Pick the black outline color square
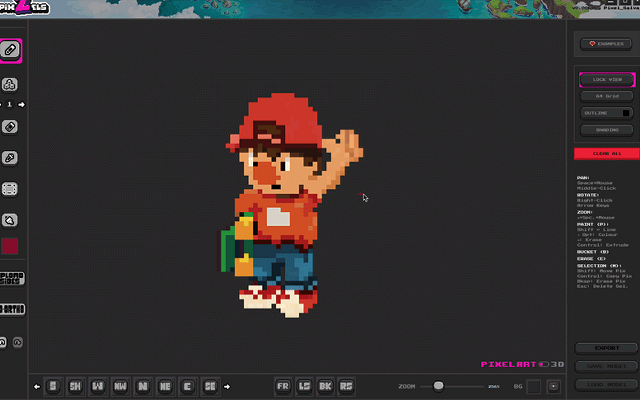Screen dimensions: 640x400 pos(626,113)
